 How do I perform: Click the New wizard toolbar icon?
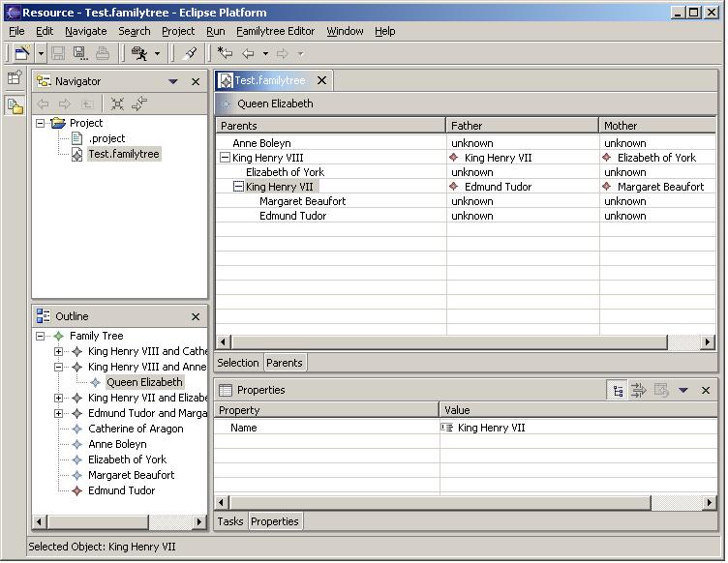[x=22, y=53]
